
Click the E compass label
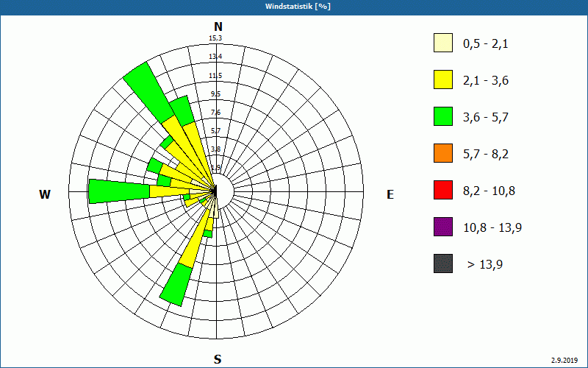pos(390,194)
